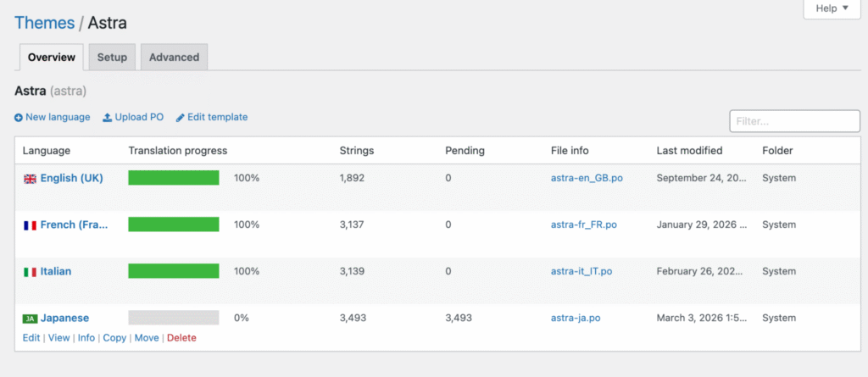Screen dimensions: 868x377
Task: Click the upload icon beside Upload PO
Action: click(x=108, y=118)
